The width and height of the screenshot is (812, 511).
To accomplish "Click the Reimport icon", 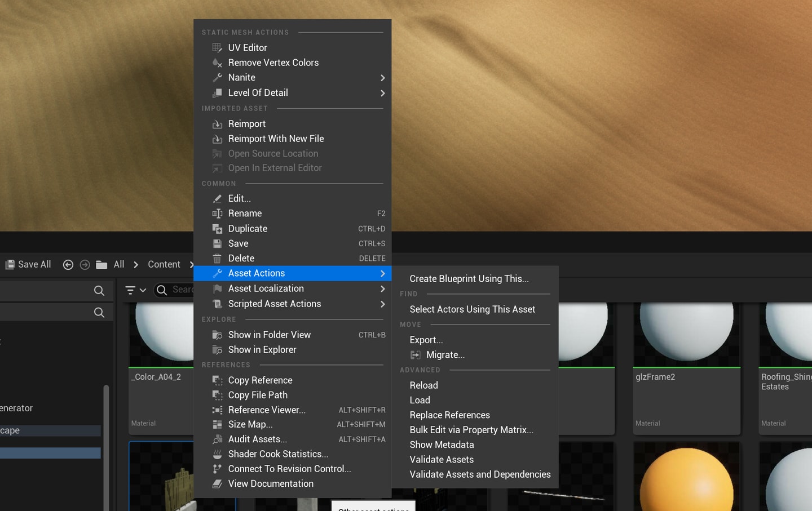I will [x=217, y=124].
